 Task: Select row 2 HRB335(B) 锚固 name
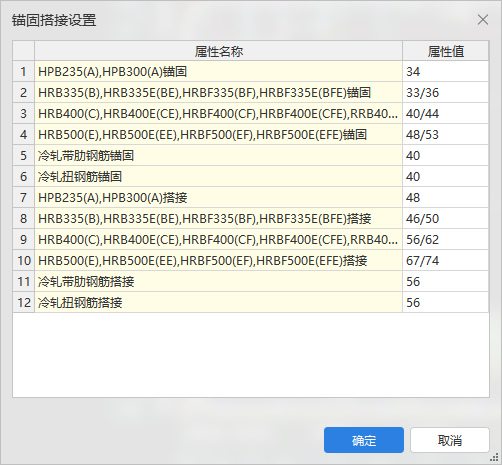(218, 92)
